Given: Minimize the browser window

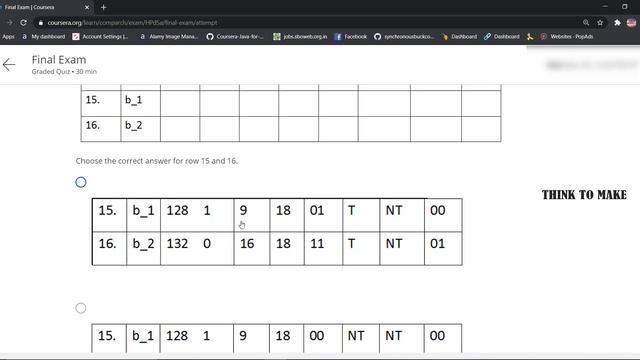Looking at the screenshot, I should tap(605, 7).
